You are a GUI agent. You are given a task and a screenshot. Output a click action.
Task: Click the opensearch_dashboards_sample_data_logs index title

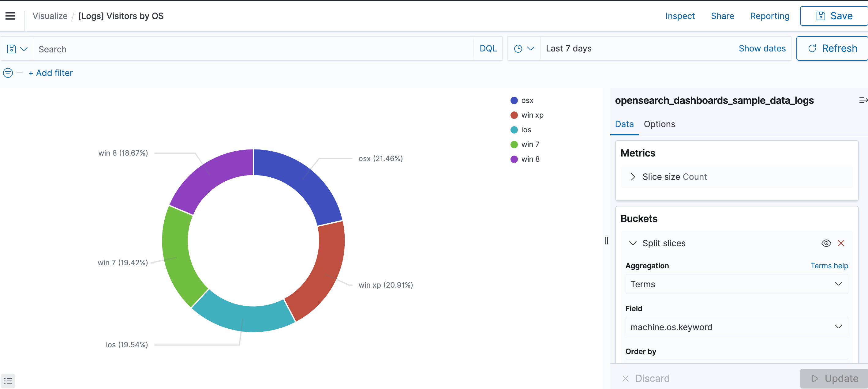tap(714, 100)
